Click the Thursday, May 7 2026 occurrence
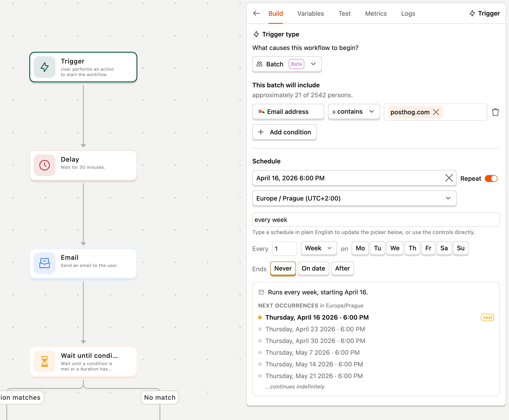 312,352
